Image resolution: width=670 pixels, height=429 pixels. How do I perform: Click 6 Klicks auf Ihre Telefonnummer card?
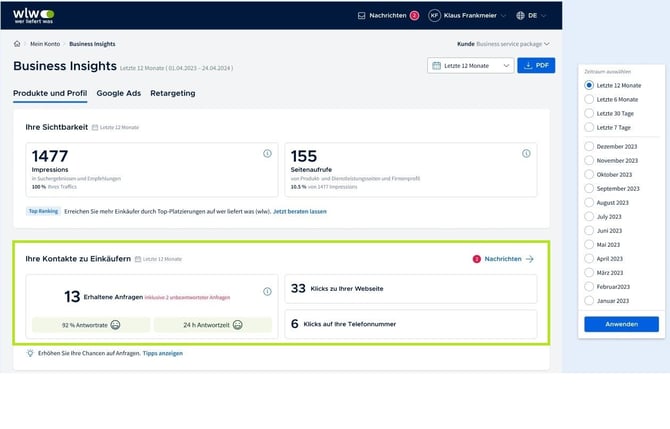tap(411, 324)
